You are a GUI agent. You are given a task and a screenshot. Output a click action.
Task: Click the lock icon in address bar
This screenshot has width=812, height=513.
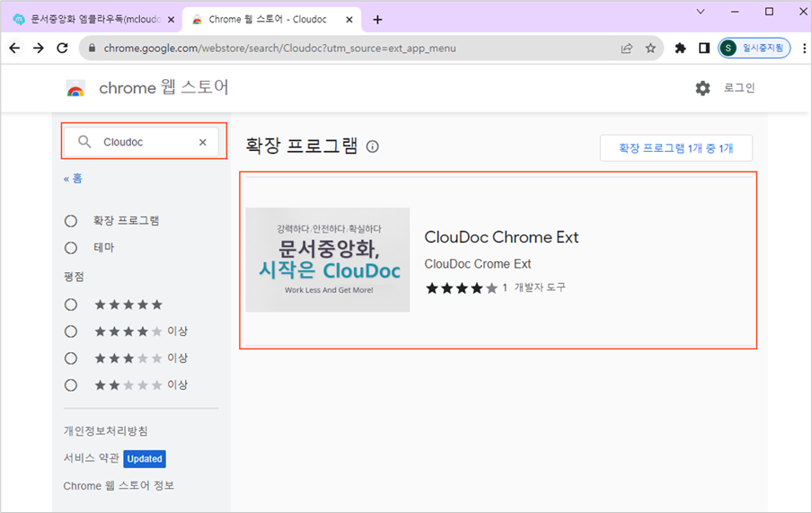pos(93,49)
